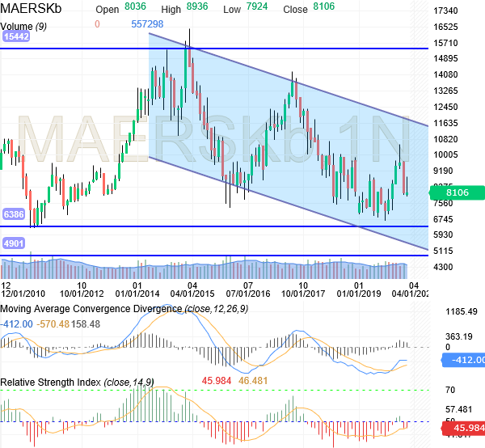The width and height of the screenshot is (485, 448).
Task: Click the 7560 price axis label
Action: (443, 203)
